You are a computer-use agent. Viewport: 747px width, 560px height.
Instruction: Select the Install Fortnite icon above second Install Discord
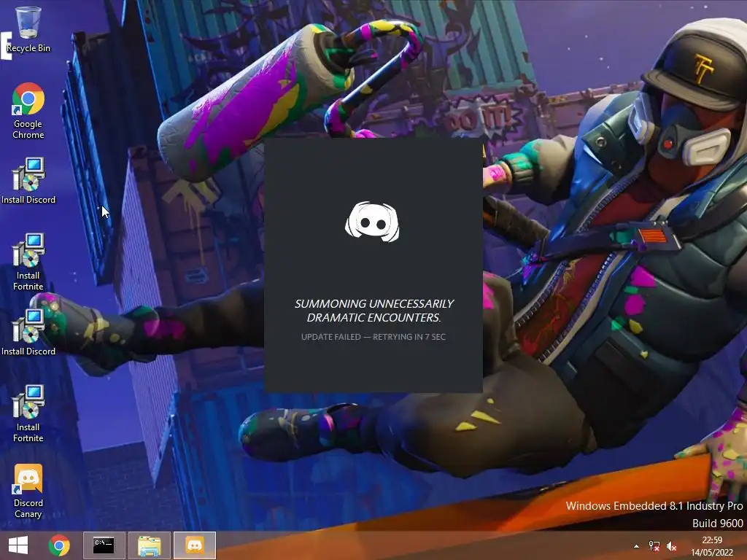click(28, 262)
